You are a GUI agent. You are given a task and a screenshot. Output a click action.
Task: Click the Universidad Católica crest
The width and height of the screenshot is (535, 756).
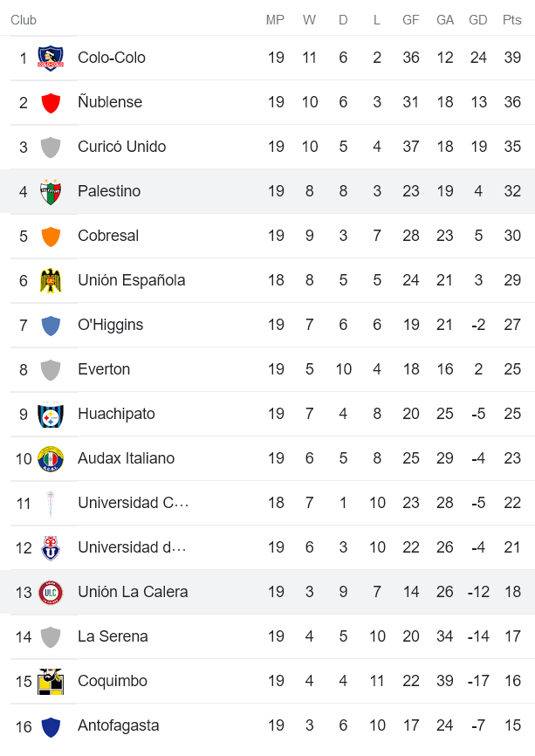(x=51, y=504)
